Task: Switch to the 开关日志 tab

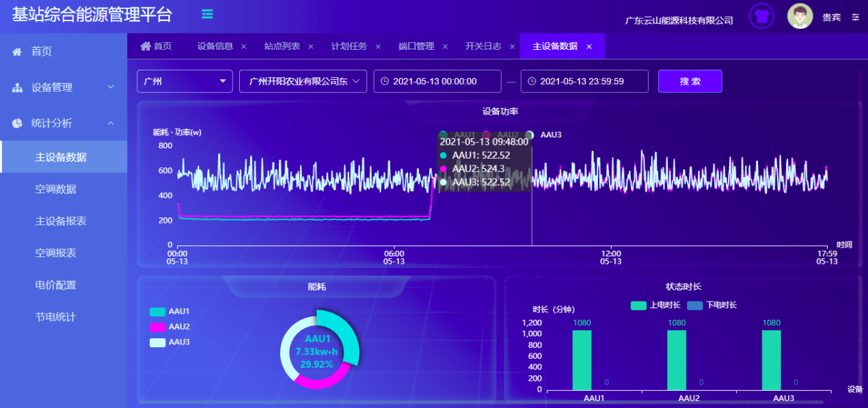Action: click(483, 46)
